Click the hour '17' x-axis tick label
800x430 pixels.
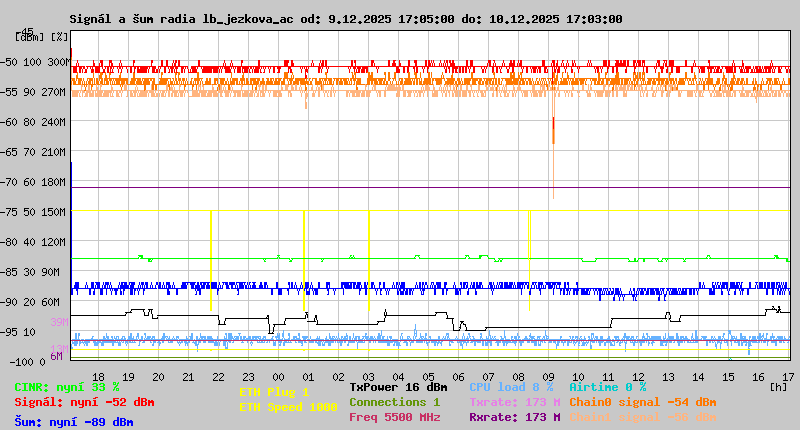(788, 377)
